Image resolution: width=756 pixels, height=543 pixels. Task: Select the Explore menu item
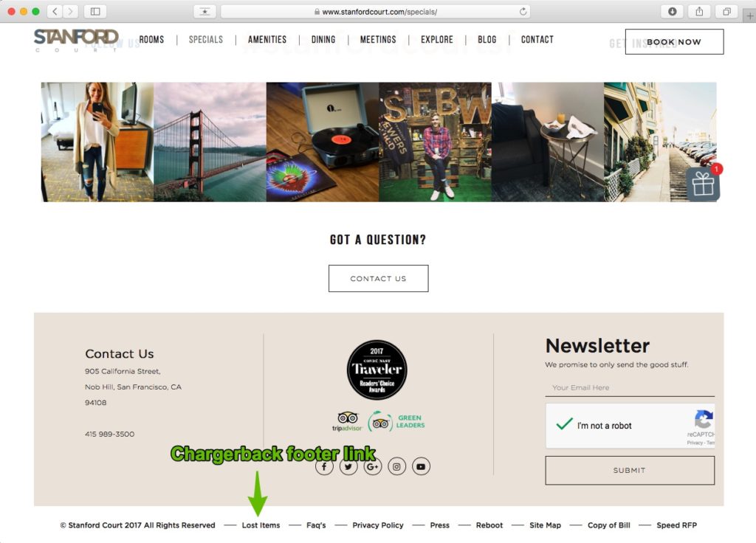437,40
